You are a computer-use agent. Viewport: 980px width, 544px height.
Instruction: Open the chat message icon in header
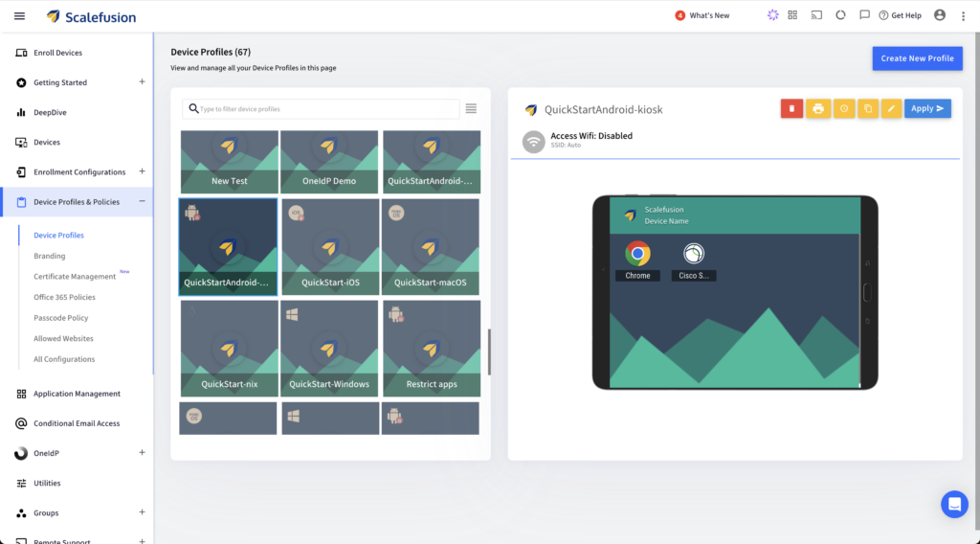[864, 15]
